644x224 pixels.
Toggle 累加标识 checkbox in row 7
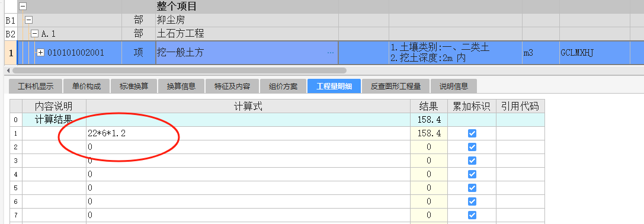(472, 215)
